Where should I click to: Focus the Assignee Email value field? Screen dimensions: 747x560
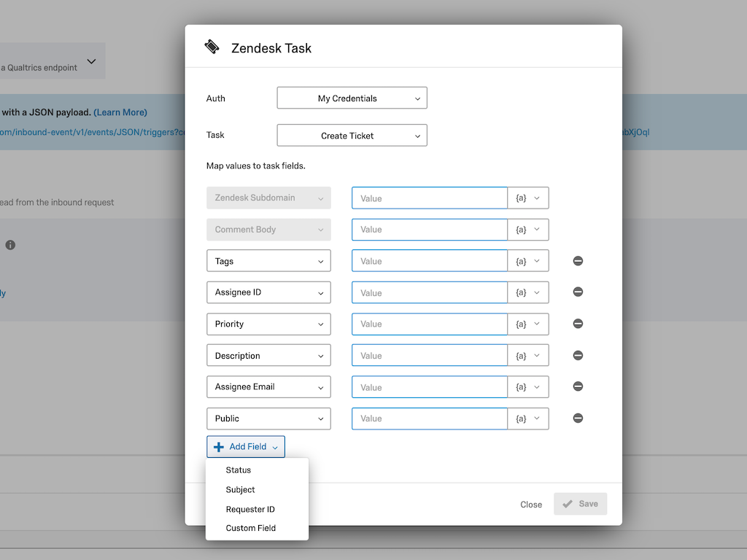[430, 387]
